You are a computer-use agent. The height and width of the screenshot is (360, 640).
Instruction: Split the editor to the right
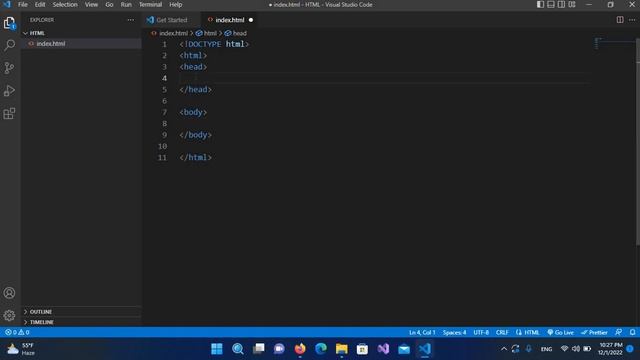[620, 20]
